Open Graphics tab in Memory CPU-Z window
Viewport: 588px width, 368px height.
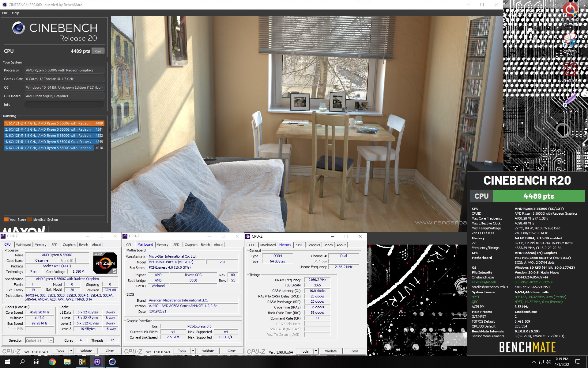(x=314, y=245)
